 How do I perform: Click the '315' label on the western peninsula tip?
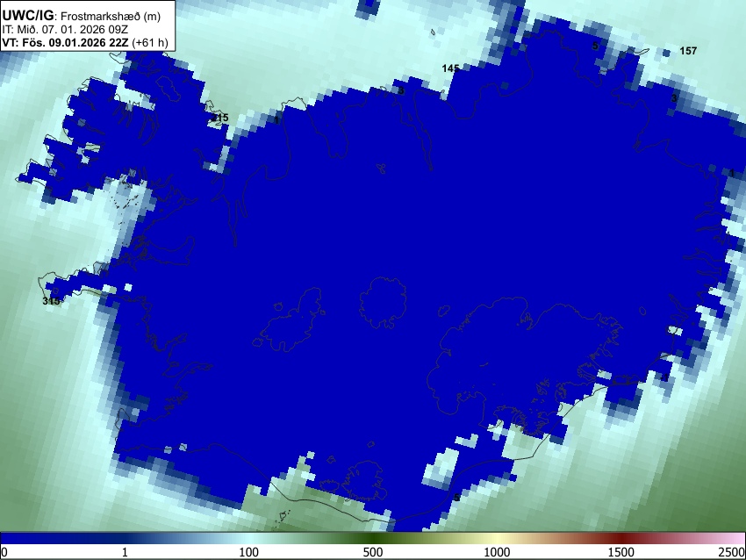[x=51, y=301]
